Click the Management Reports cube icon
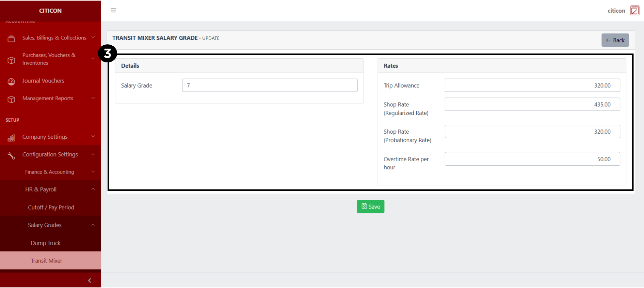The image size is (644, 288). 11,99
